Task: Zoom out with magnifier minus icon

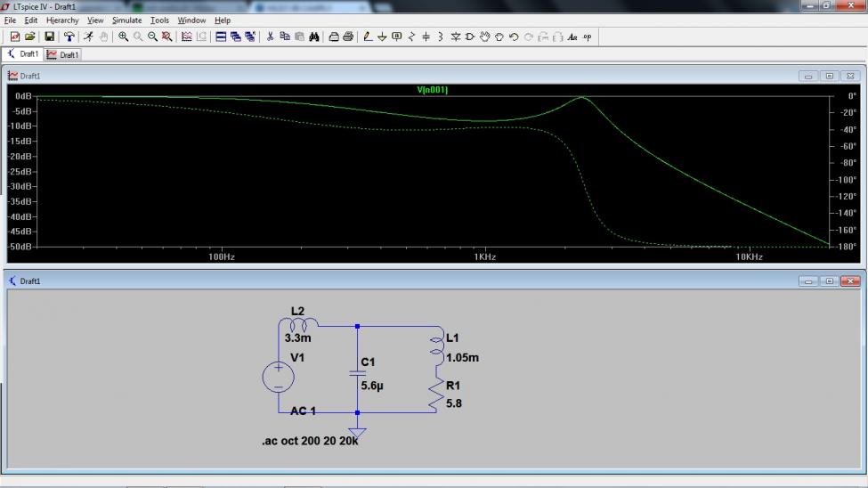Action: coord(152,37)
